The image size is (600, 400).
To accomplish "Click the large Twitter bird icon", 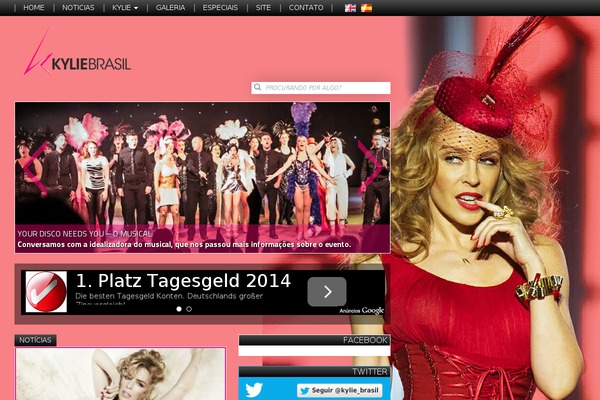I will 254,390.
